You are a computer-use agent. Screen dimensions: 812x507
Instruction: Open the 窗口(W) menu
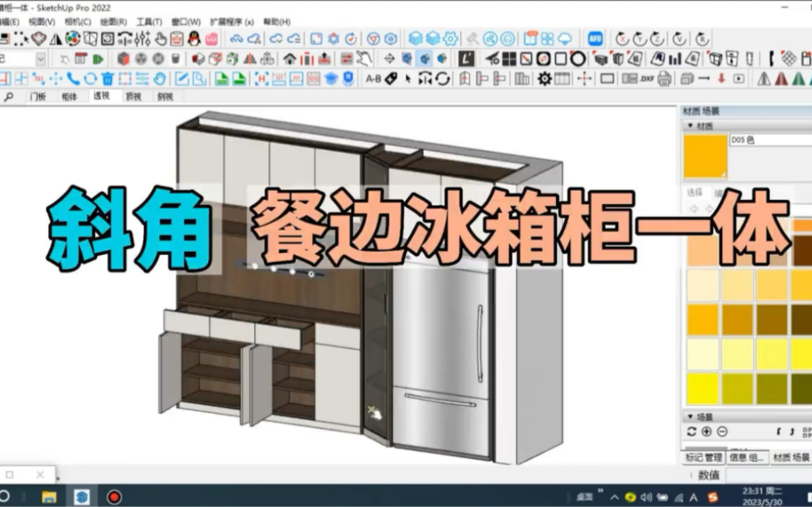(181, 22)
